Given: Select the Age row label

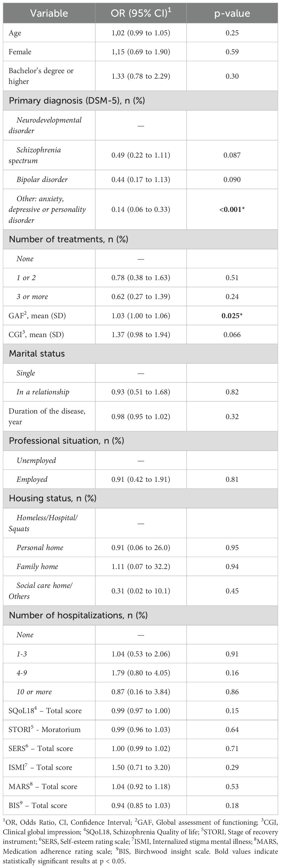Looking at the screenshot, I should [x=15, y=33].
